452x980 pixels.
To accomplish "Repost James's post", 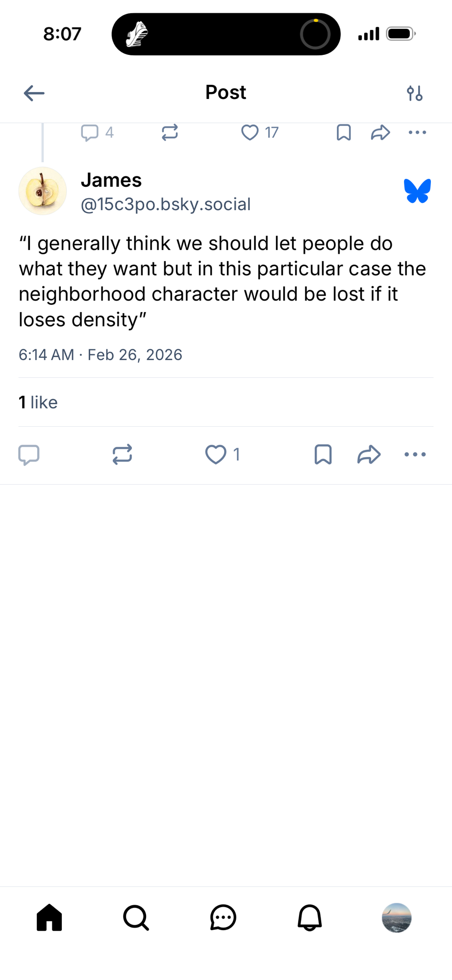I will tap(122, 455).
